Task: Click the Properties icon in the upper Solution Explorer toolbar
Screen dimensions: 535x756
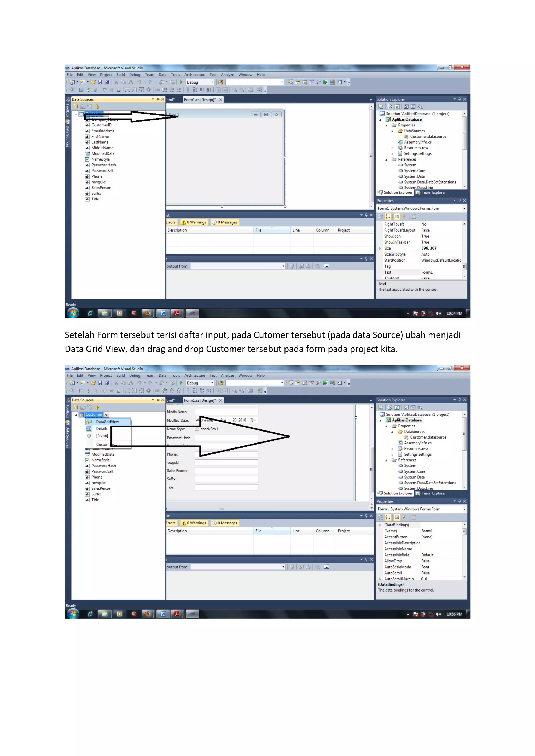Action: click(381, 106)
